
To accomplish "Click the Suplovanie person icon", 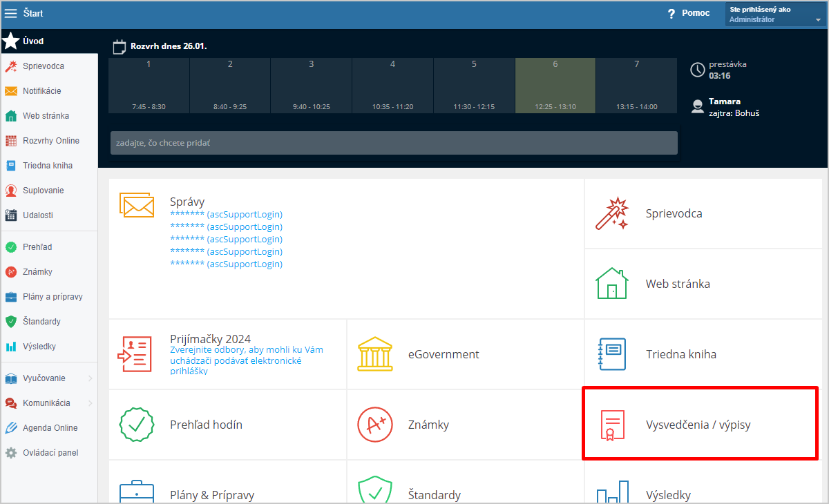I will coord(10,191).
